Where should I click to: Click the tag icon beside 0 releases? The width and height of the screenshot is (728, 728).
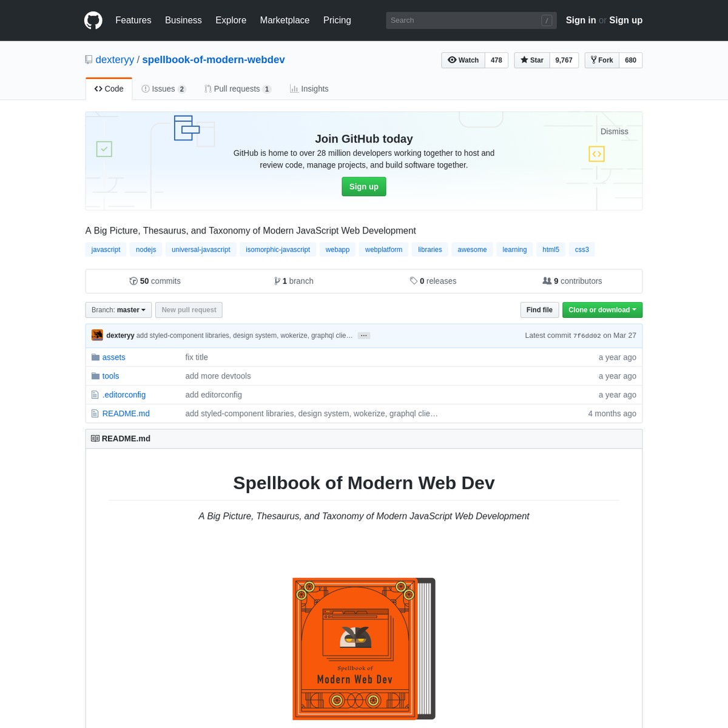pyautogui.click(x=414, y=281)
